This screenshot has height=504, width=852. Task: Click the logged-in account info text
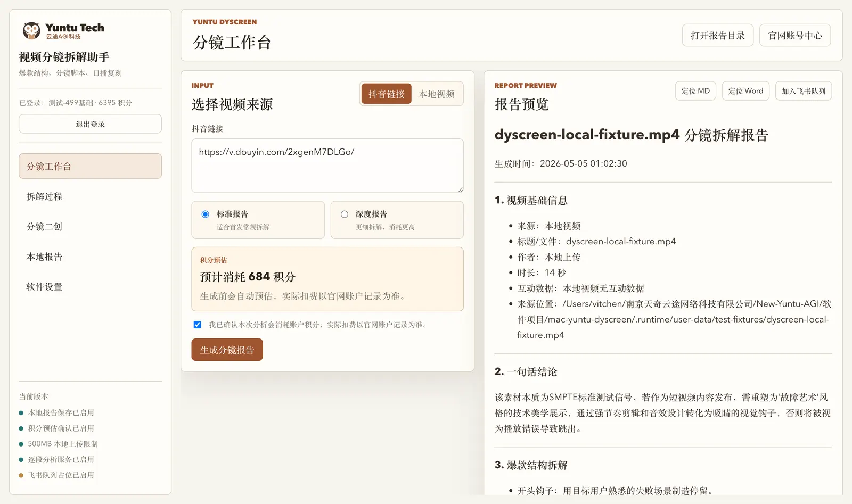[x=76, y=103]
